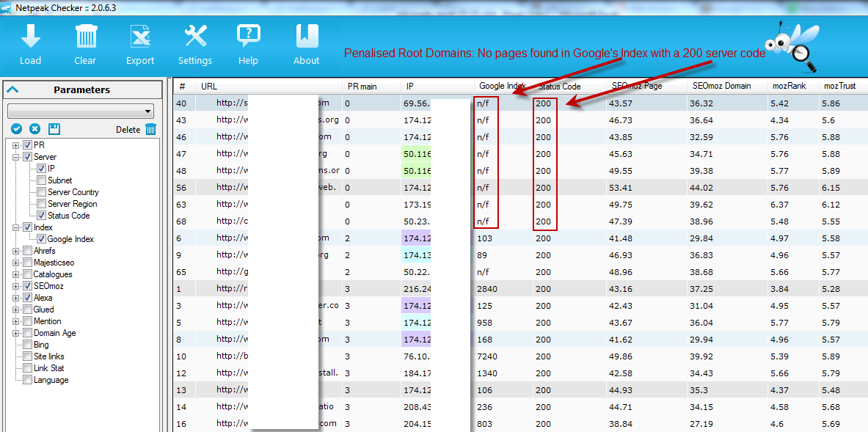This screenshot has height=432, width=868.
Task: Collapse the Index tree node
Action: pos(16,227)
